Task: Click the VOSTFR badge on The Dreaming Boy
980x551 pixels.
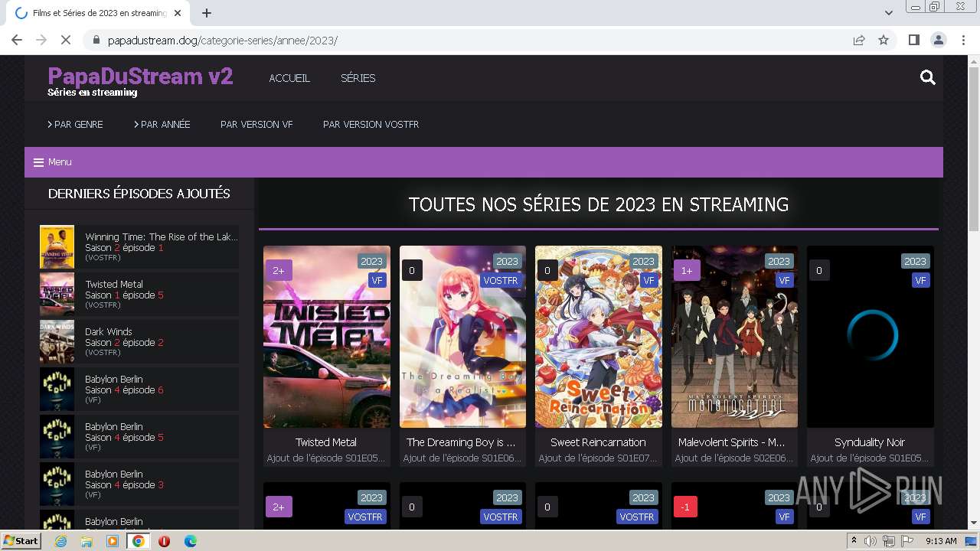Action: [501, 281]
